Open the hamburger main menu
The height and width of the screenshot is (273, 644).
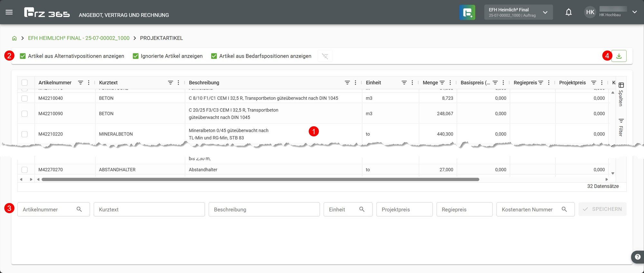[9, 12]
